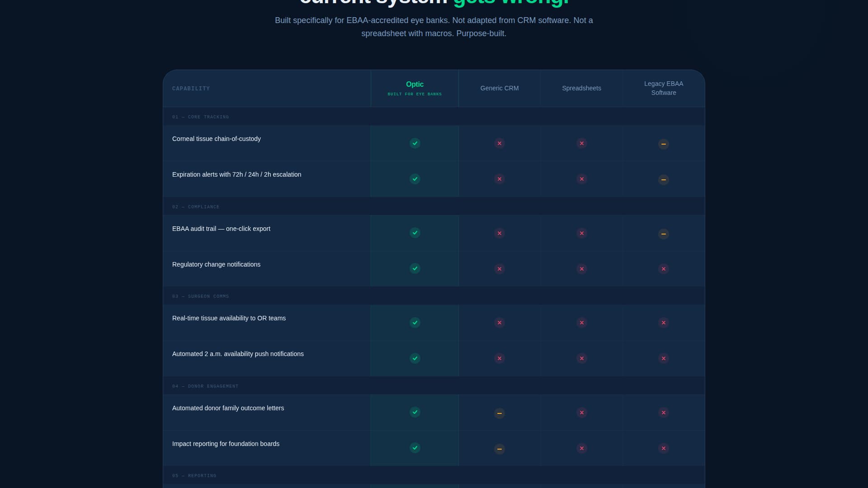
Task: Click Legacy EBAA partial icon for audit trail
Action: click(663, 234)
